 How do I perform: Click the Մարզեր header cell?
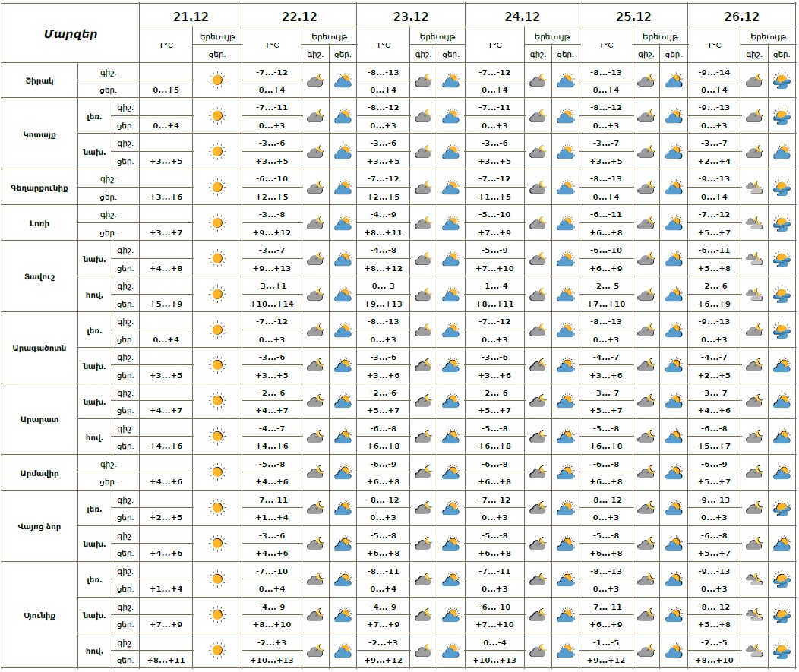70,33
